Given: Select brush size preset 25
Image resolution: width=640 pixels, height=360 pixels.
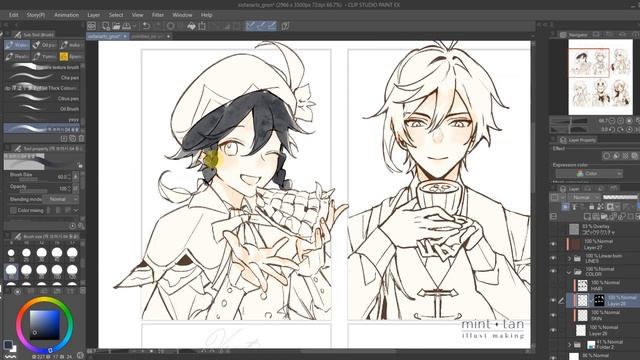Looking at the screenshot, I should (x=26, y=253).
